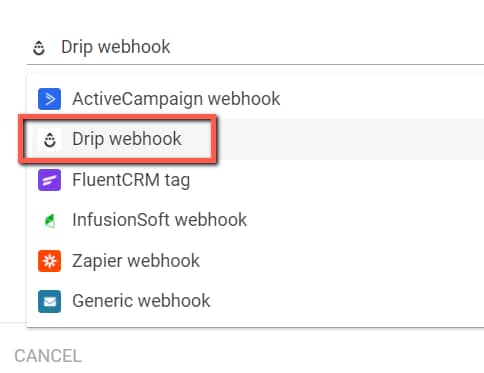
Task: Click the purple FluentCRM icon
Action: (49, 180)
